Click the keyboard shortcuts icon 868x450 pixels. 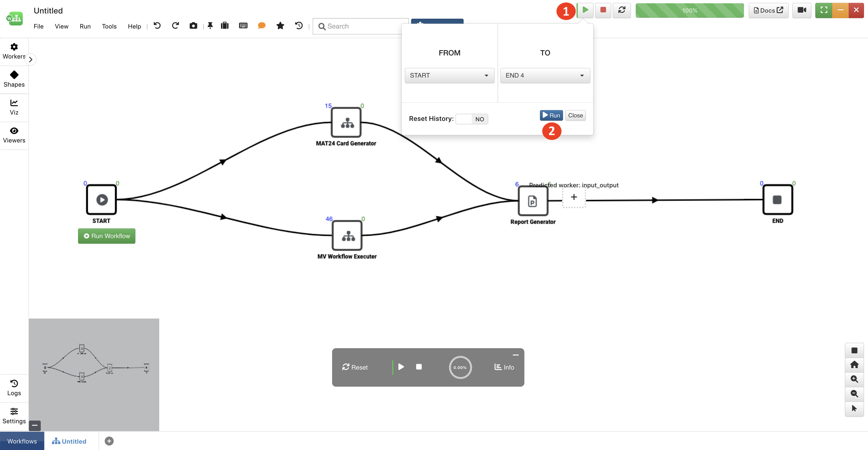(x=243, y=26)
